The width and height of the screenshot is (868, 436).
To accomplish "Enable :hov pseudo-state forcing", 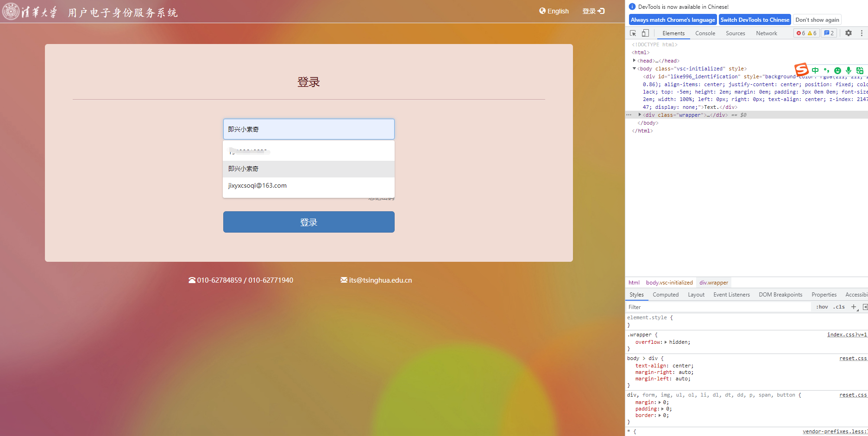I will (x=821, y=306).
